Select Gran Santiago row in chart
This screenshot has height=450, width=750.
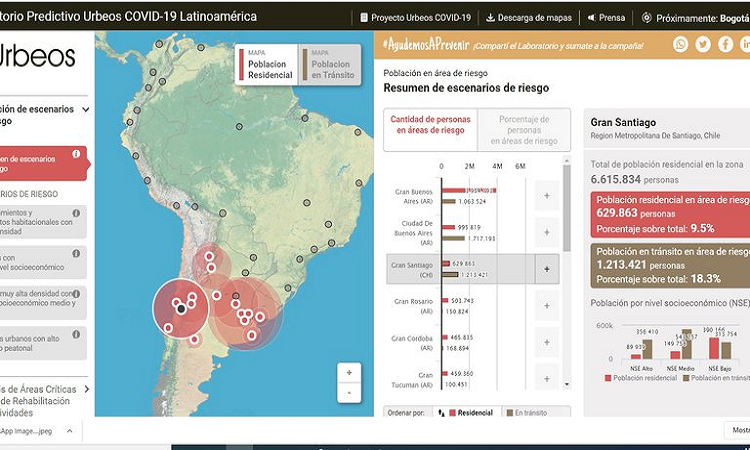472,269
